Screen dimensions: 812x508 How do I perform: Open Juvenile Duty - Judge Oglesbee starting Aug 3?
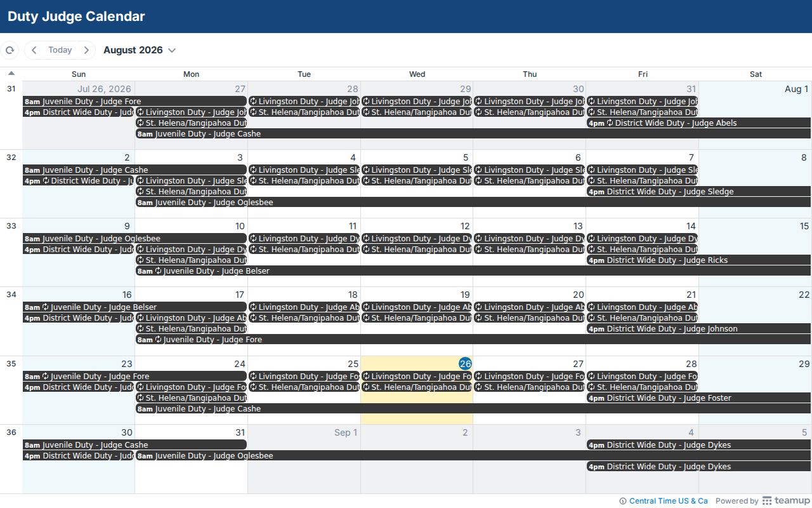473,203
